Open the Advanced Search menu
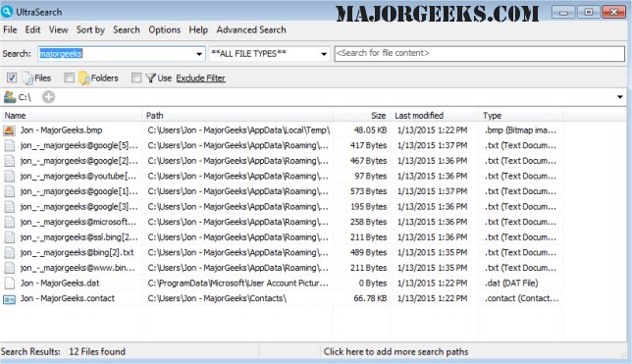This screenshot has height=364, width=632. pos(251,29)
